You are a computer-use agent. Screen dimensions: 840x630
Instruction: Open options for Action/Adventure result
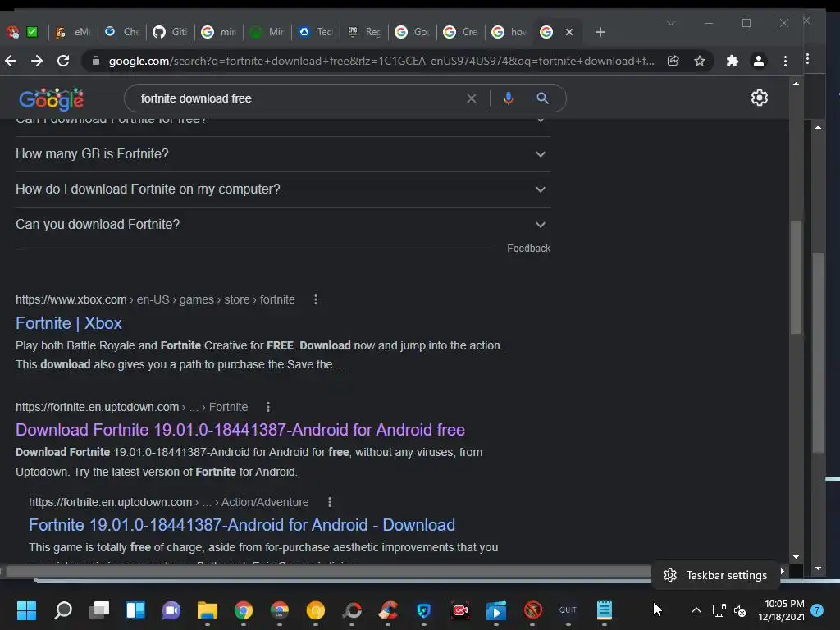point(330,502)
